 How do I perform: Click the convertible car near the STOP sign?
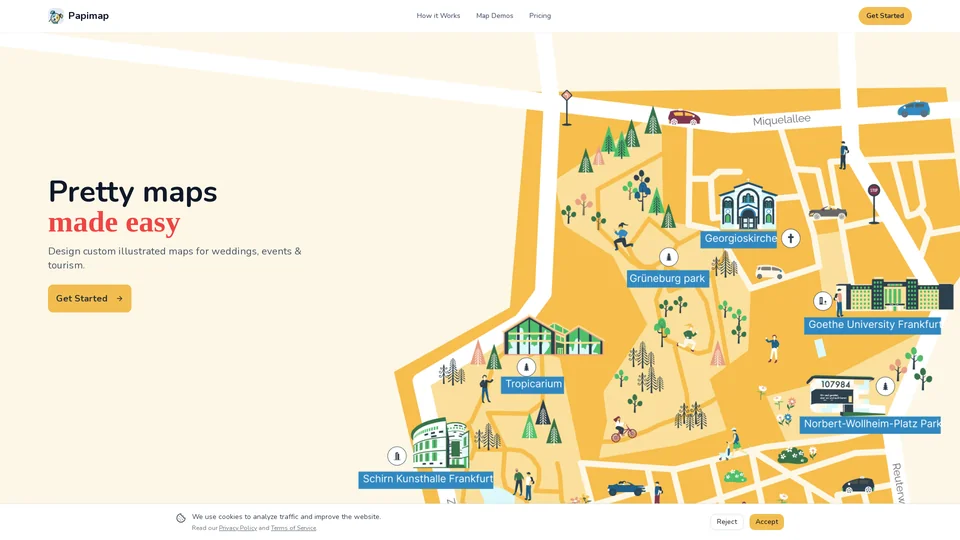pos(828,212)
